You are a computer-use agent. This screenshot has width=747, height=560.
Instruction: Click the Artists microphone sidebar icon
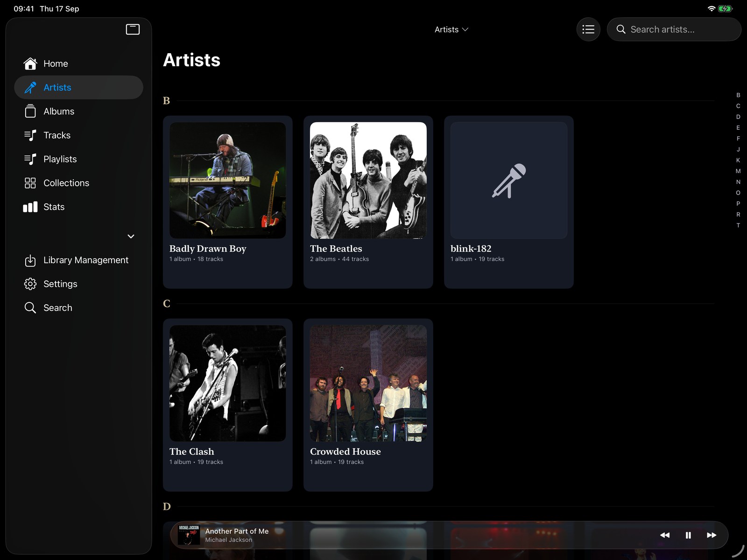point(30,87)
